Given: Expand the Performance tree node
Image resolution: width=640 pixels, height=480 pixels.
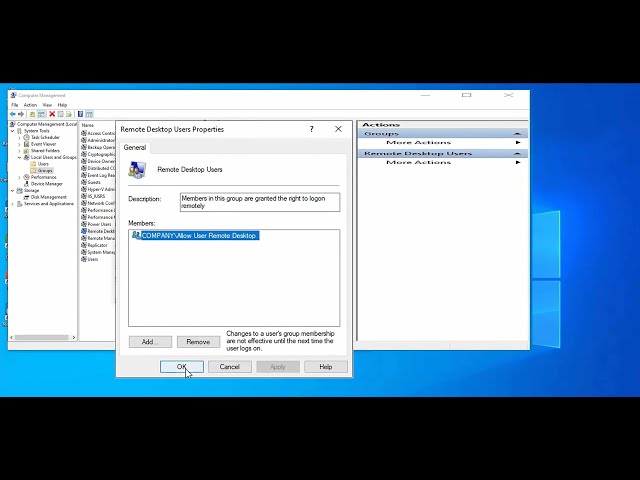Looking at the screenshot, I should click(x=19, y=177).
